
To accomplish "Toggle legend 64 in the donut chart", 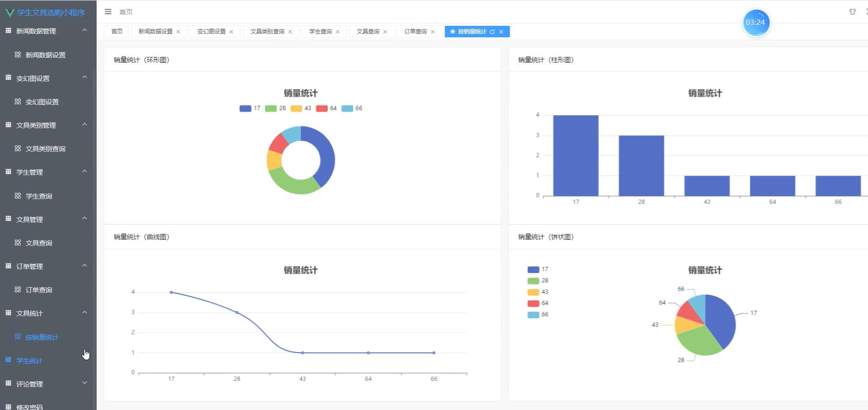I will coord(327,109).
